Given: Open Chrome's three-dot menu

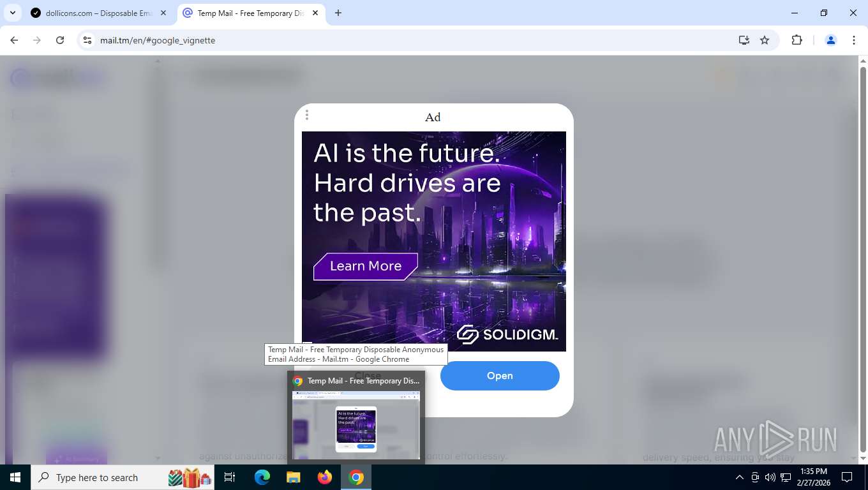Looking at the screenshot, I should tap(854, 40).
